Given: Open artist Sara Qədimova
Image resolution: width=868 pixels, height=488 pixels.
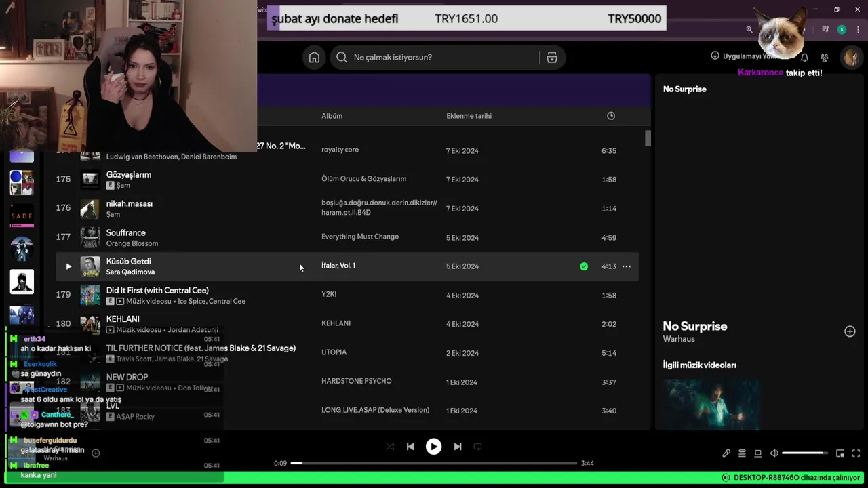Looking at the screenshot, I should point(130,272).
